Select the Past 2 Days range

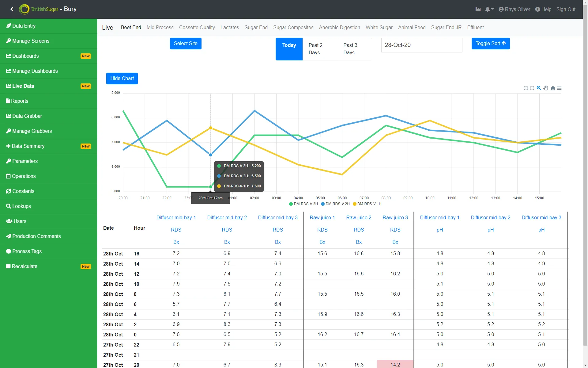320,49
